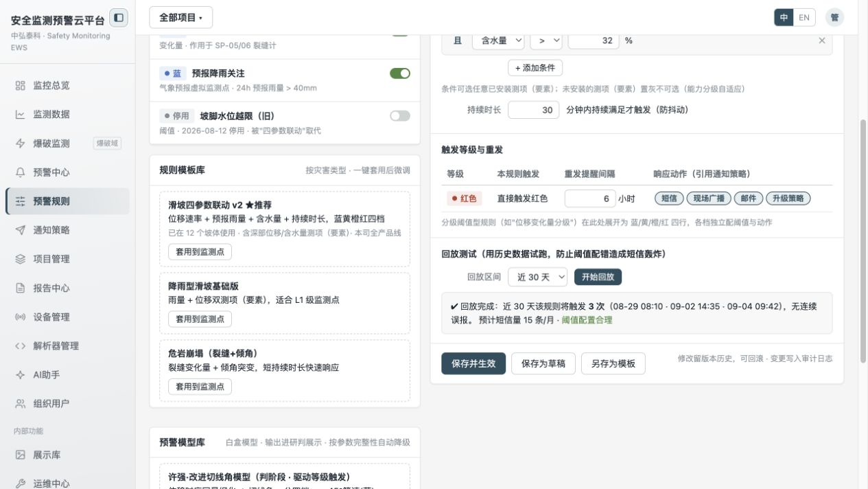Switch language to EN
The image size is (868, 489).
click(804, 18)
